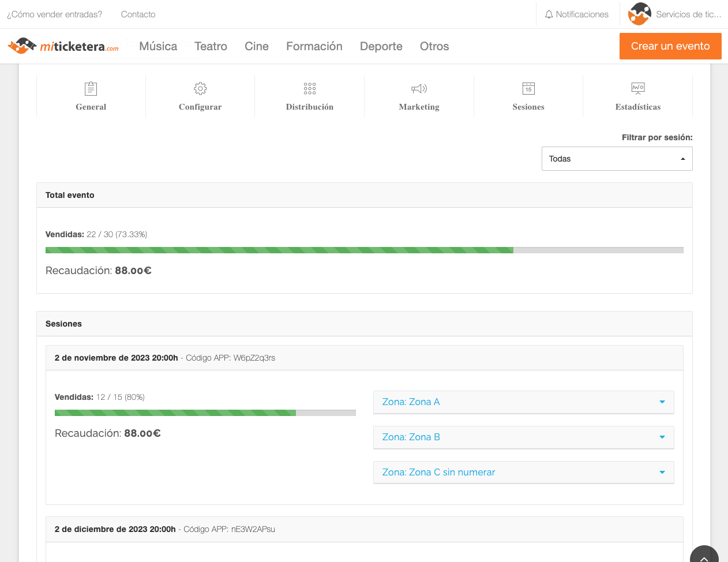Expand the Zona A section
Screen dimensions: 728x562
point(523,402)
